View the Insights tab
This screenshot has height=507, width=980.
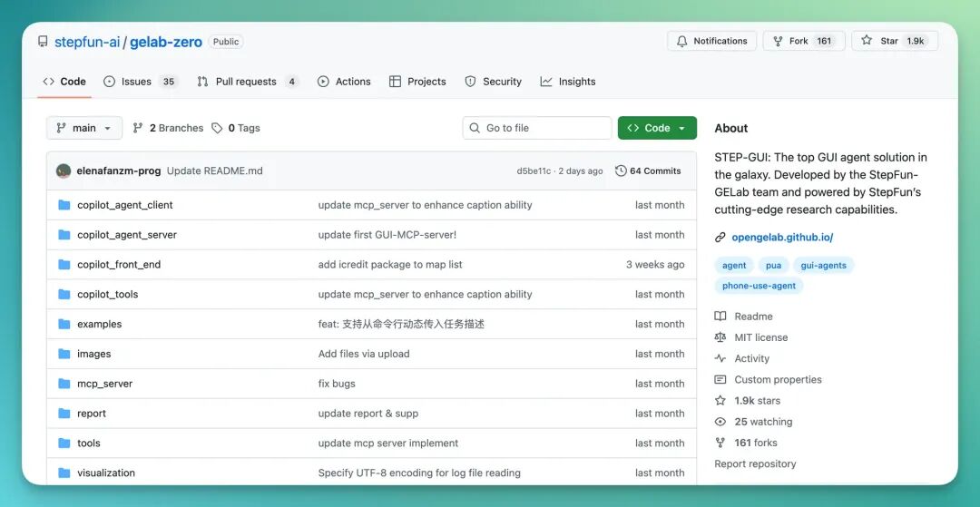tap(569, 81)
